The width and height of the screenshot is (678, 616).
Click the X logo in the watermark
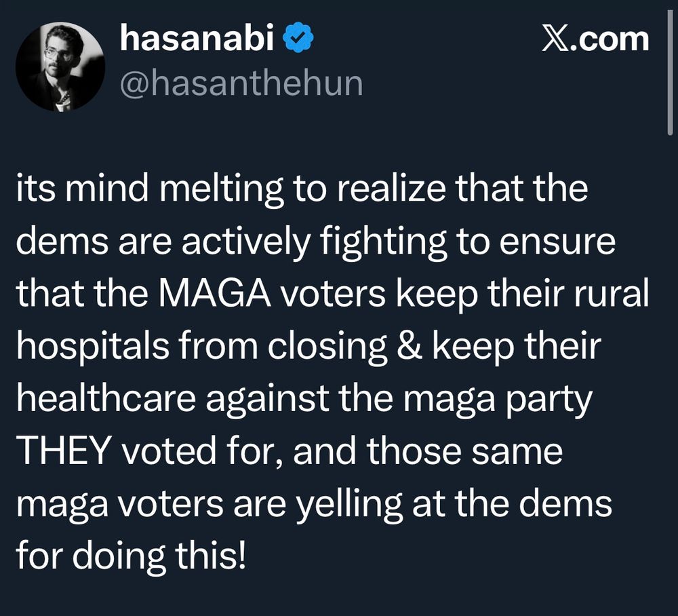[557, 39]
